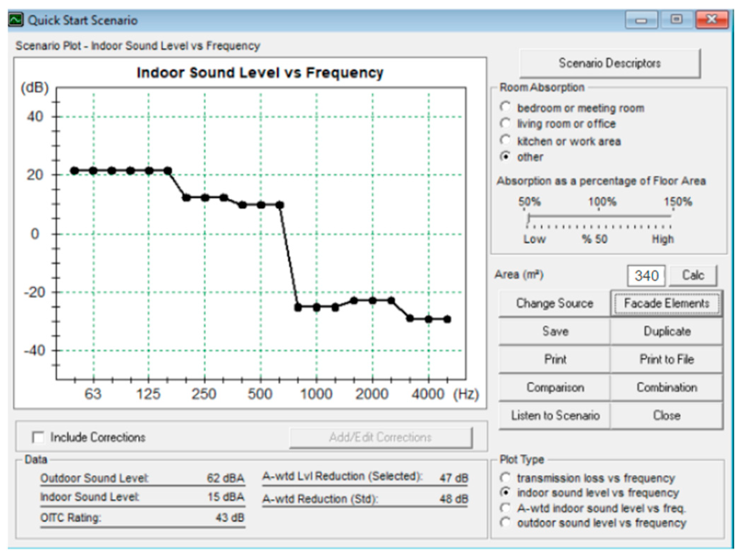Select outdoor sound level vs frequency plot
744x560 pixels.
[x=505, y=522]
